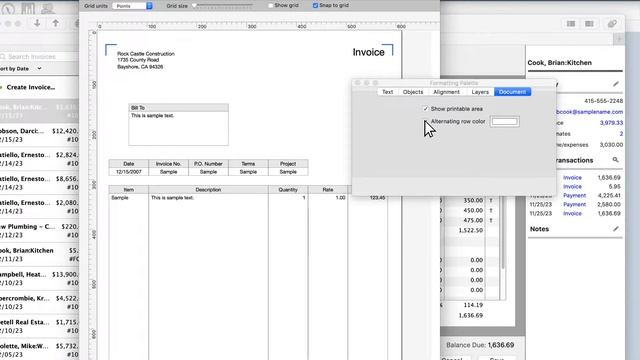640x360 pixels.
Task: Select the Real Estate $1,715 invoice
Action: click(x=39, y=326)
